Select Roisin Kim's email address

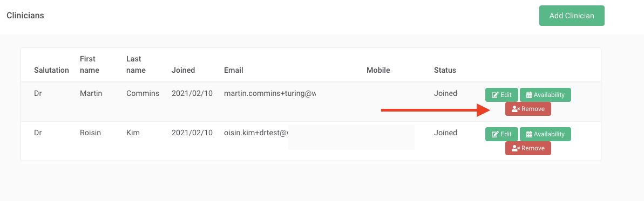pyautogui.click(x=256, y=133)
